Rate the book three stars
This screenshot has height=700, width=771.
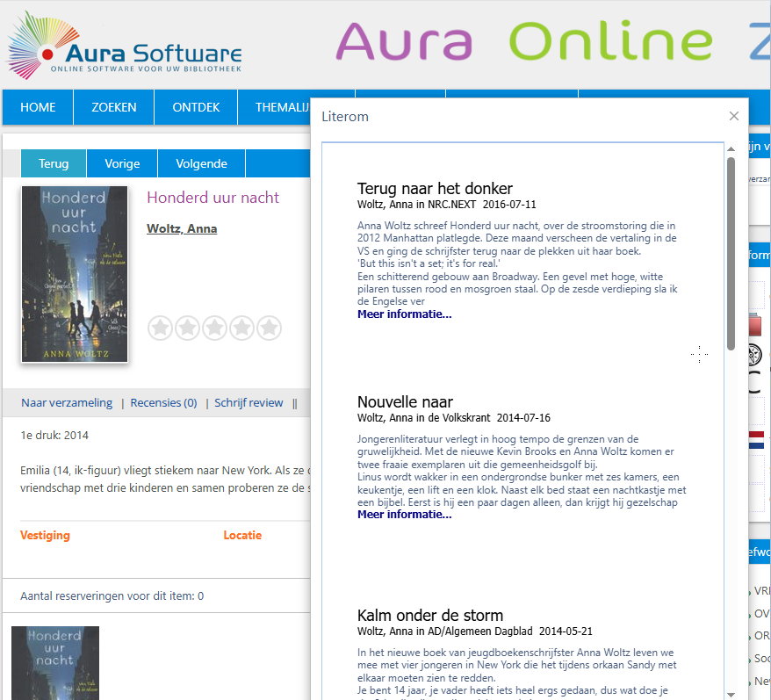[214, 328]
